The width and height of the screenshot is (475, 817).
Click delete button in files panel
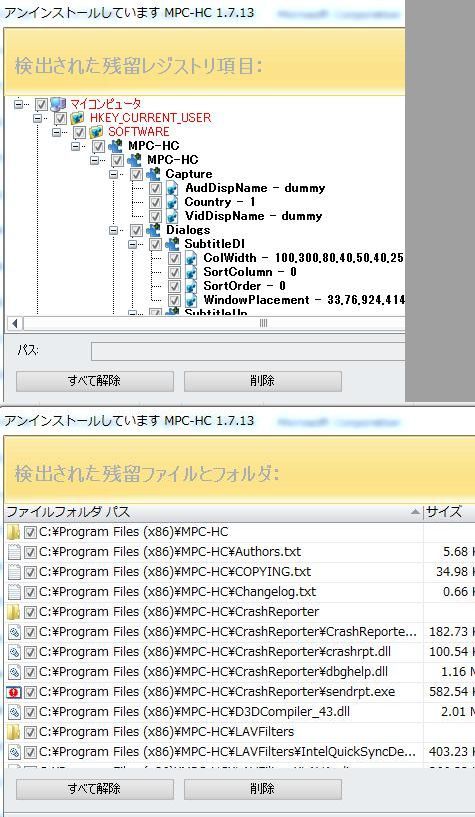(x=262, y=789)
